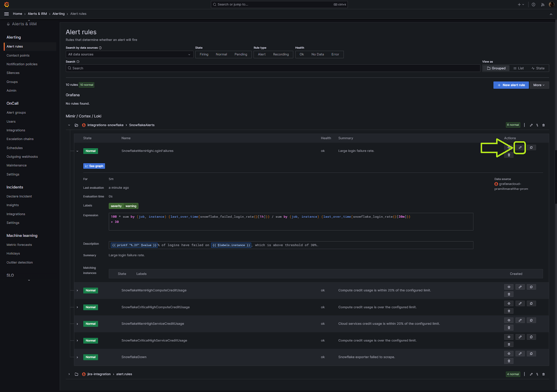Edit SnowflakeCriticalHighComputeCreditUsage rule pencil icon

coord(520,304)
